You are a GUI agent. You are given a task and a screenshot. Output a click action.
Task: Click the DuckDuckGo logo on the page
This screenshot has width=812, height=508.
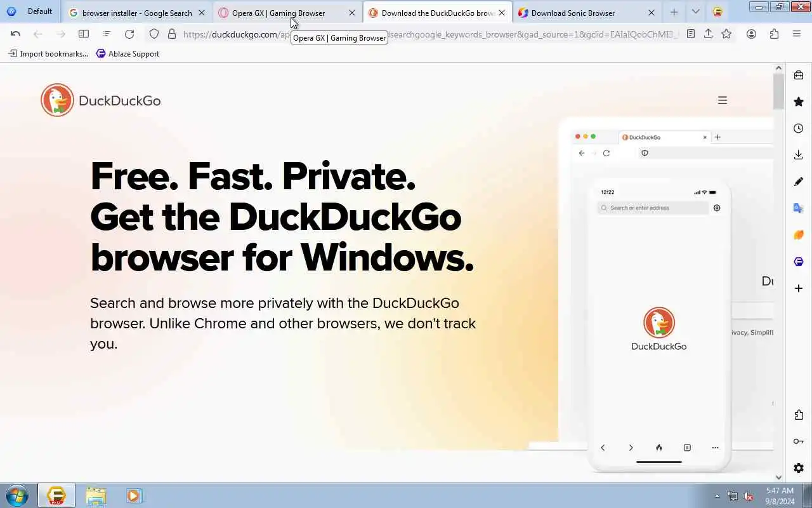[x=101, y=100]
